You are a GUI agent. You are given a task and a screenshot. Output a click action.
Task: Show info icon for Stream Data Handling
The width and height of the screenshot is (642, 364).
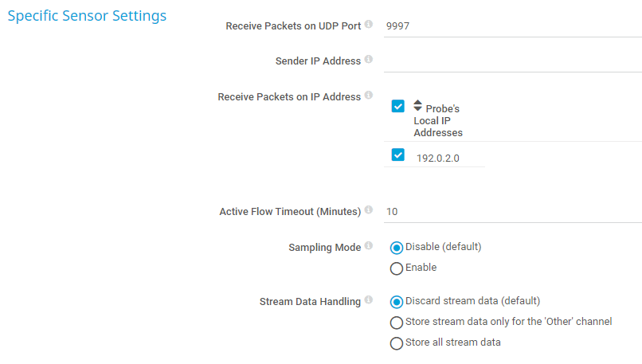click(369, 301)
